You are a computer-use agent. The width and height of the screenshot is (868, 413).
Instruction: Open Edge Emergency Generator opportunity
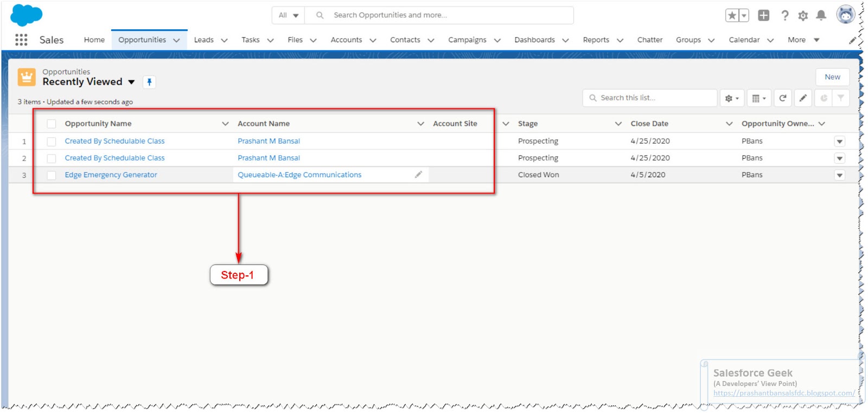[111, 175]
